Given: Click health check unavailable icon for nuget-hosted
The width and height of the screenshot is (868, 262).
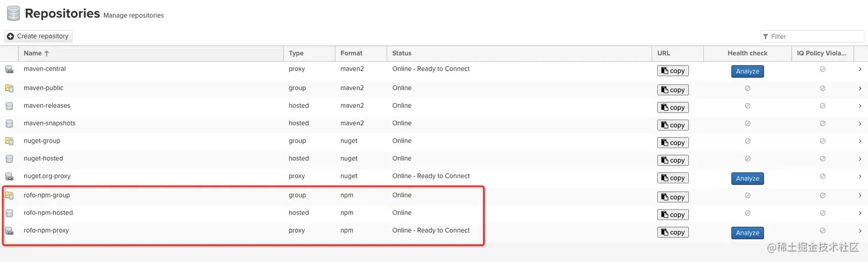Looking at the screenshot, I should [x=747, y=159].
